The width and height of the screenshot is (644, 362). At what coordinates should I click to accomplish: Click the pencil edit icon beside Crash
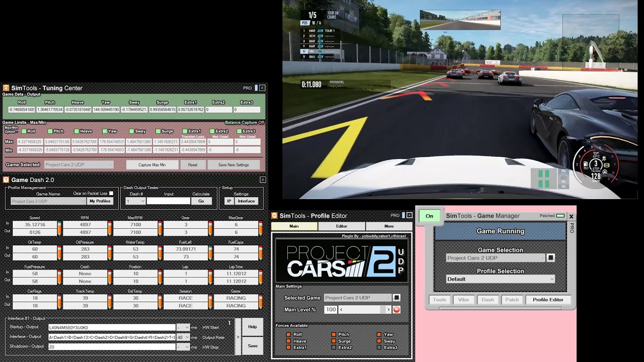(110, 278)
